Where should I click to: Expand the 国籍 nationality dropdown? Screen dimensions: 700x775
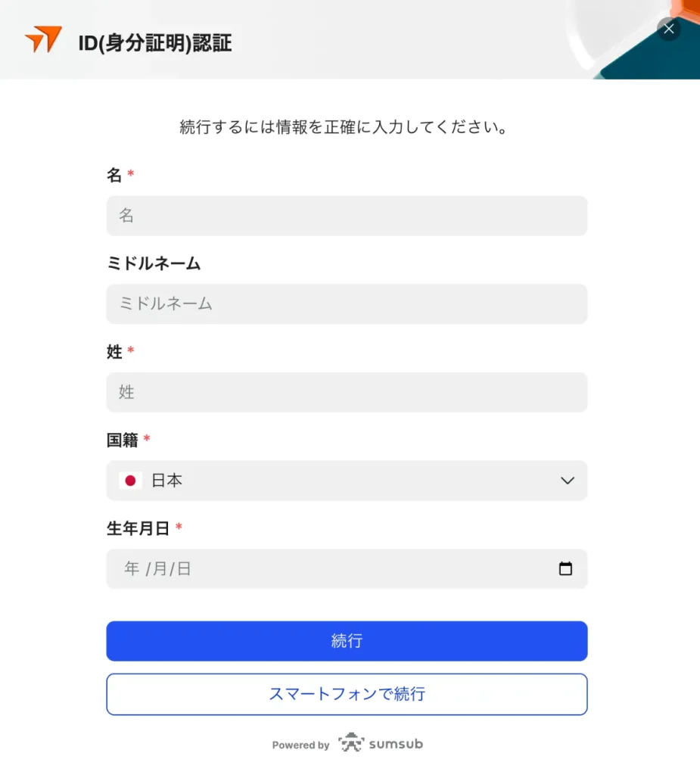(347, 480)
